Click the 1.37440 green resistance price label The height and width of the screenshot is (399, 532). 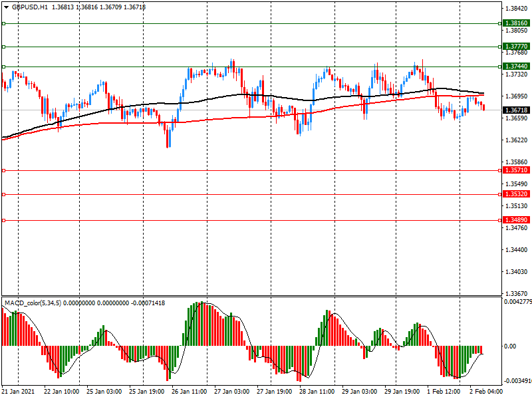click(516, 66)
